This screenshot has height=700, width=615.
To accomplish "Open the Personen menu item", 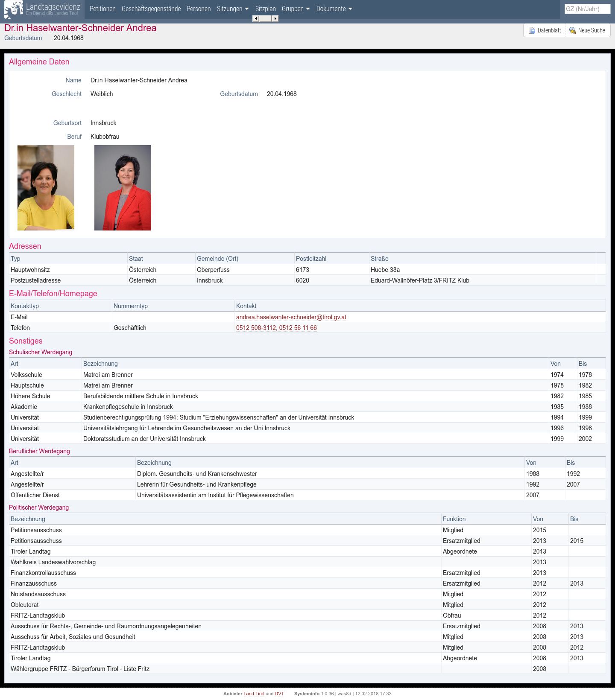I will [x=199, y=9].
